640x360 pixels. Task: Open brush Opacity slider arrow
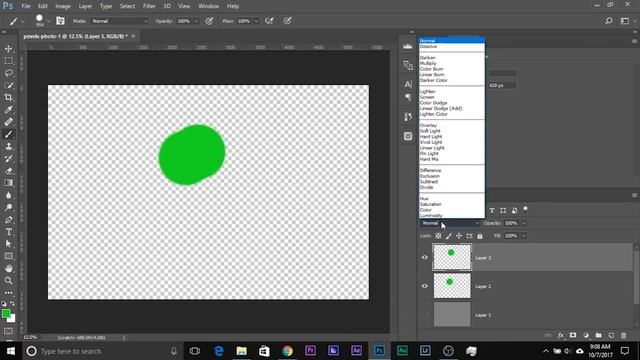tap(196, 21)
